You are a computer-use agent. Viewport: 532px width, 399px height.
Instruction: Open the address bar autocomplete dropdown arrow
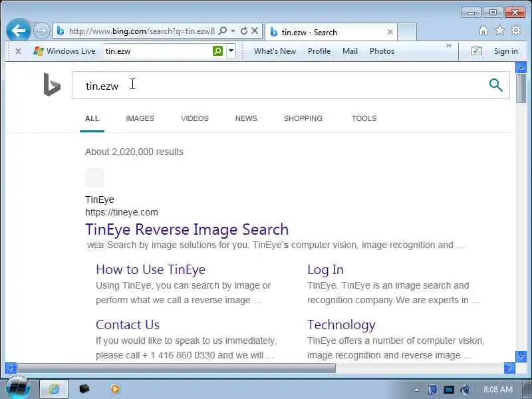[233, 31]
